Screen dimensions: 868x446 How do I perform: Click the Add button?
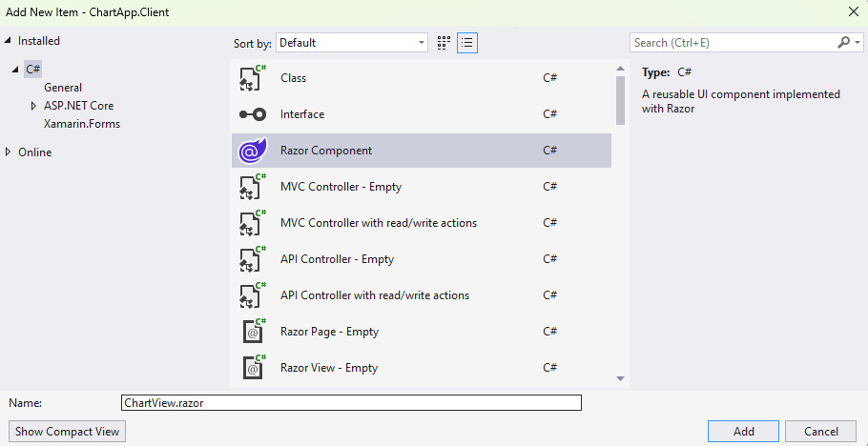click(743, 432)
